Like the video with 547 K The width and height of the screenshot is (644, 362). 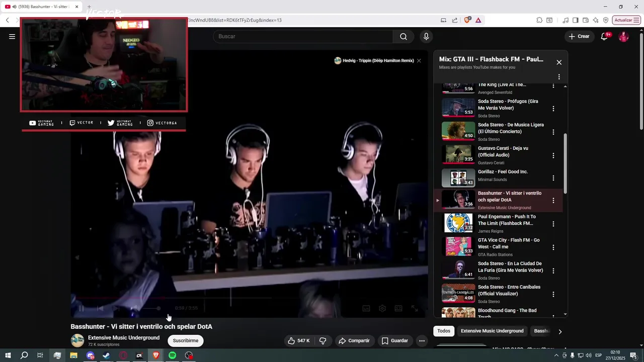click(299, 341)
